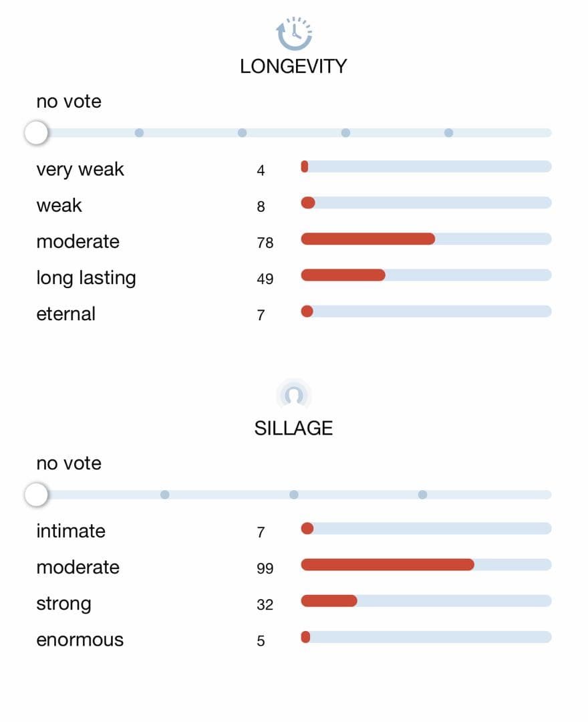The width and height of the screenshot is (588, 722).
Task: Set longevity slider to the second dot
Action: tap(139, 133)
